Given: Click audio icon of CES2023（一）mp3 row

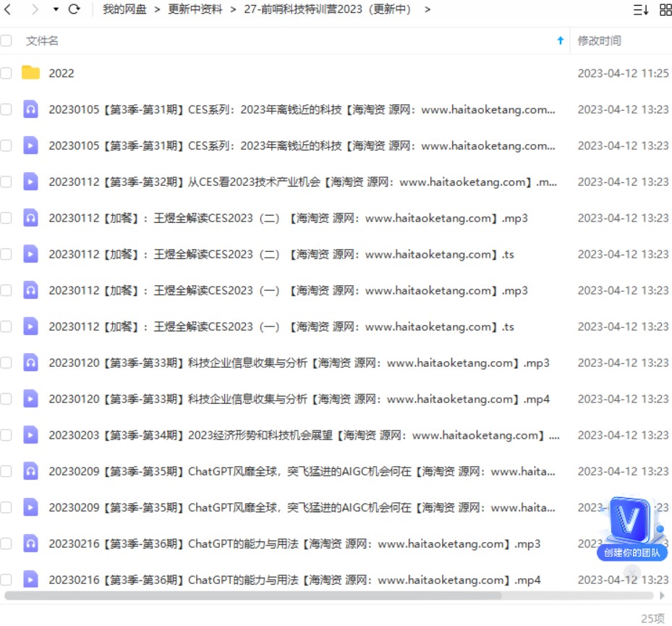Looking at the screenshot, I should [30, 290].
